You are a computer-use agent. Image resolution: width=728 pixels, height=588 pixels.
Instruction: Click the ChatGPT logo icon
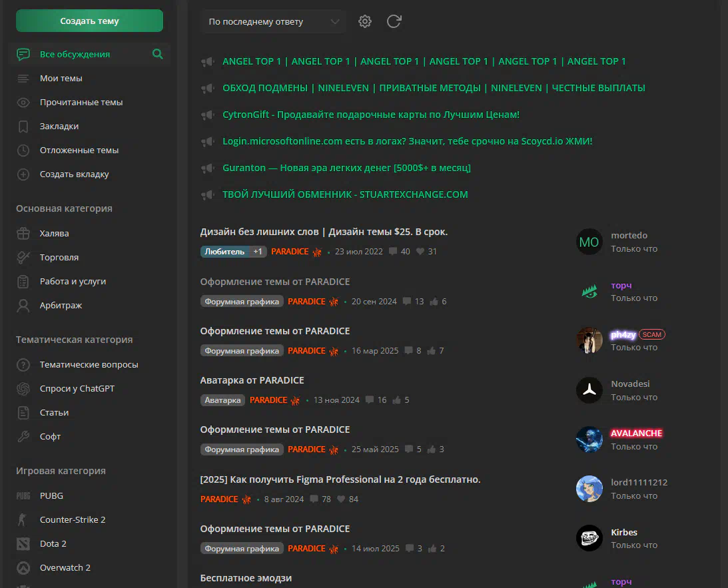pyautogui.click(x=23, y=389)
